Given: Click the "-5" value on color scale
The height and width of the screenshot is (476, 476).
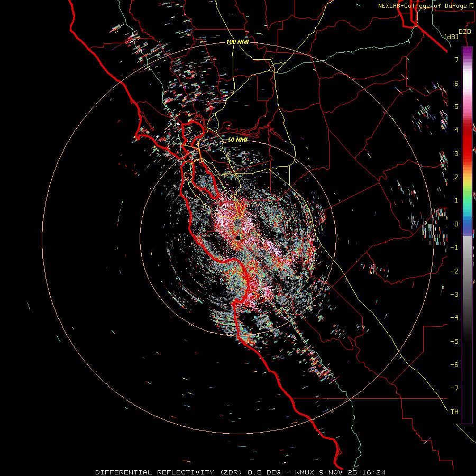Looking at the screenshot, I should click(x=454, y=342).
